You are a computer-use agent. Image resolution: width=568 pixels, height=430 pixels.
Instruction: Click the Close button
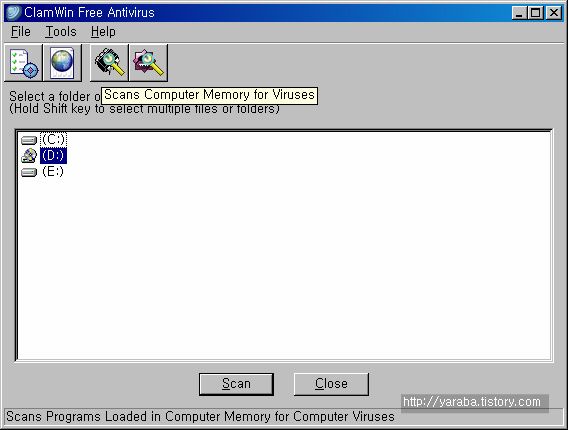[331, 384]
